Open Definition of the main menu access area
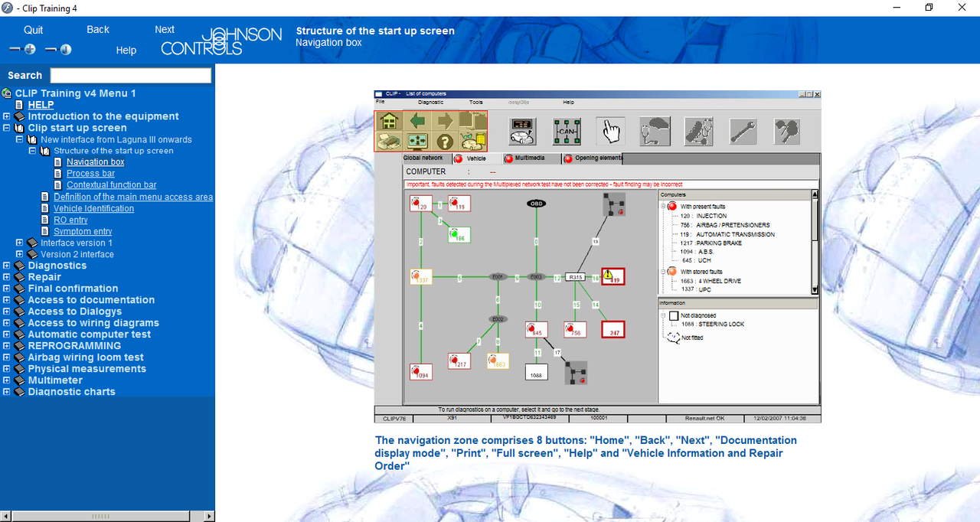The width and height of the screenshot is (980, 522). (x=133, y=197)
